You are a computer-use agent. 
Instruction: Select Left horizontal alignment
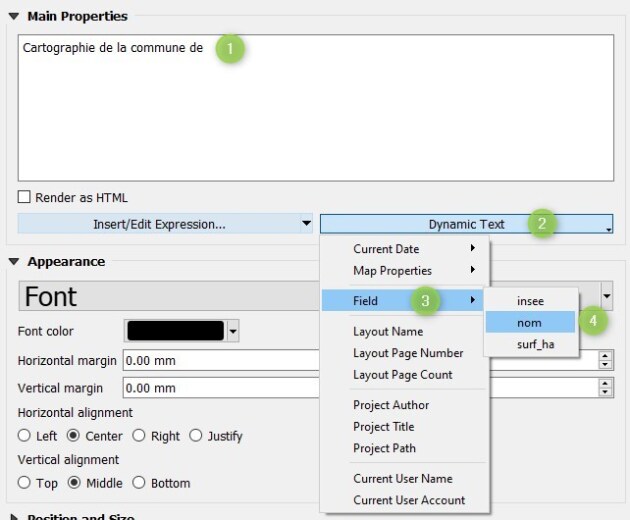coord(24,436)
